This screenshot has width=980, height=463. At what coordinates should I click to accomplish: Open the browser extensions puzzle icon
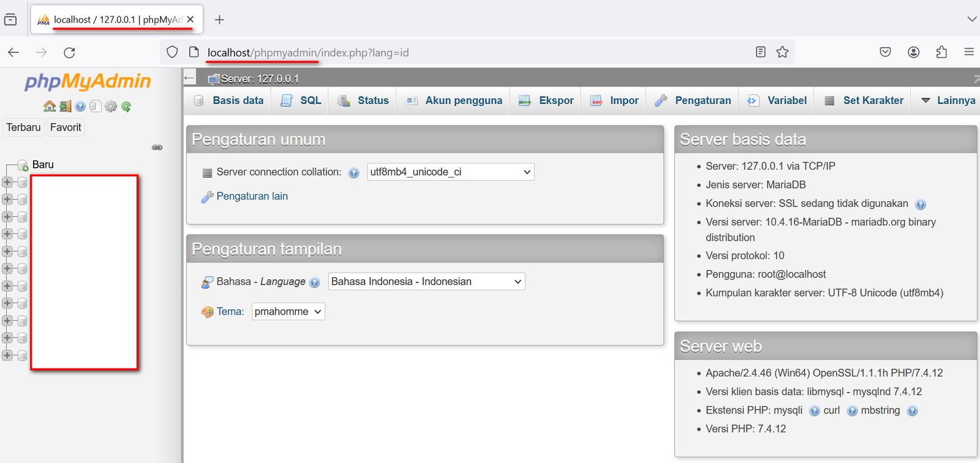click(x=942, y=52)
